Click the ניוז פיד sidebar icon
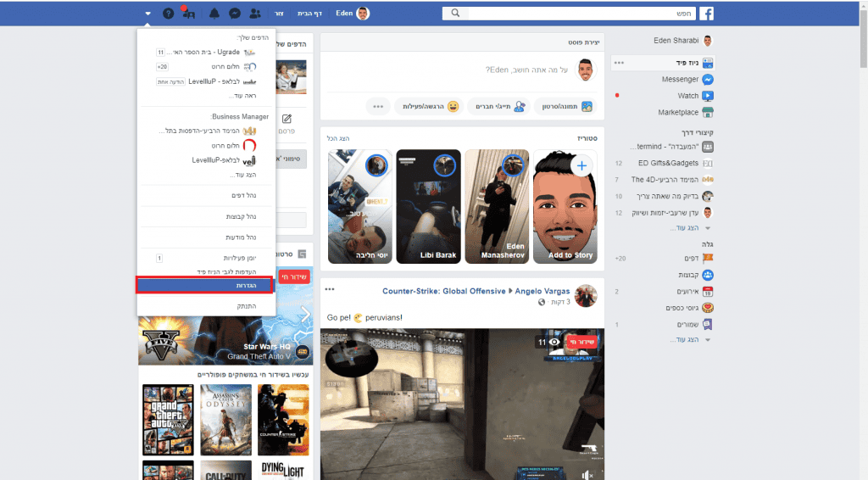 pyautogui.click(x=708, y=63)
